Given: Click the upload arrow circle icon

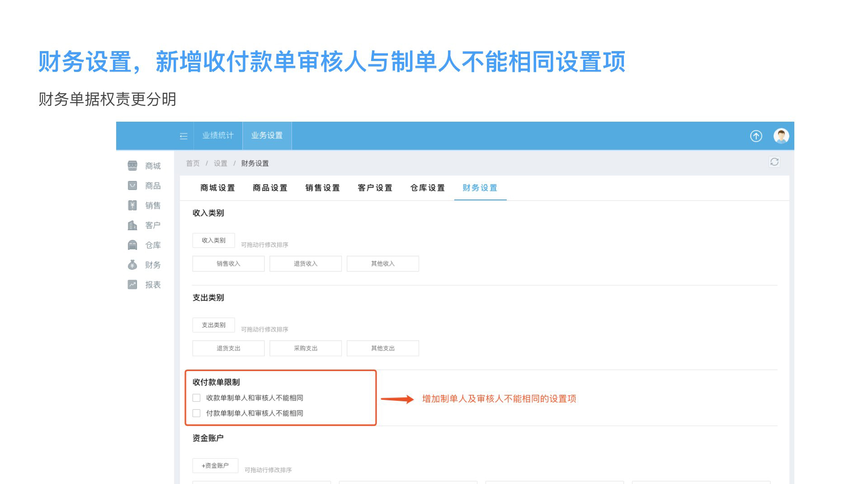Looking at the screenshot, I should pyautogui.click(x=756, y=136).
